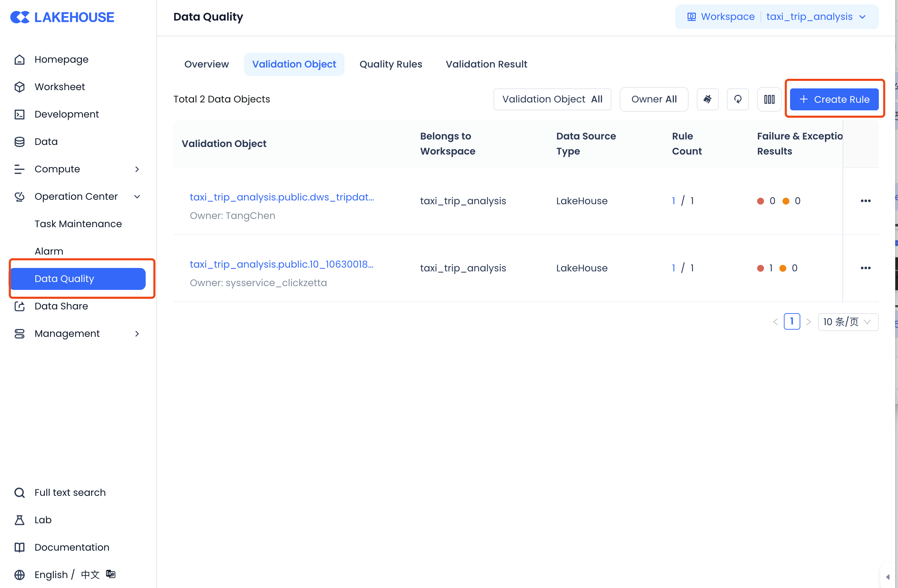Image resolution: width=898 pixels, height=588 pixels.
Task: Switch to the Validation Result tab
Action: click(486, 64)
